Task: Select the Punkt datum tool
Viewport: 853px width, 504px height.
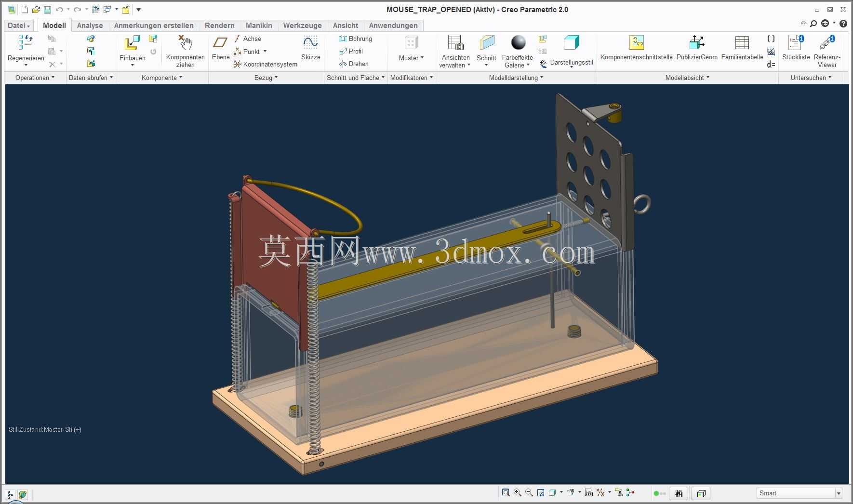Action: [x=247, y=52]
